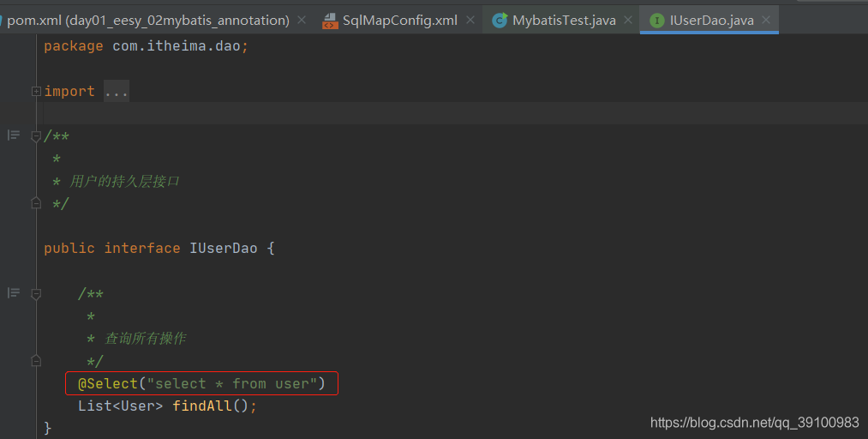This screenshot has width=868, height=439.
Task: Close the SqlMapConfig.xml tab
Action: click(x=470, y=20)
